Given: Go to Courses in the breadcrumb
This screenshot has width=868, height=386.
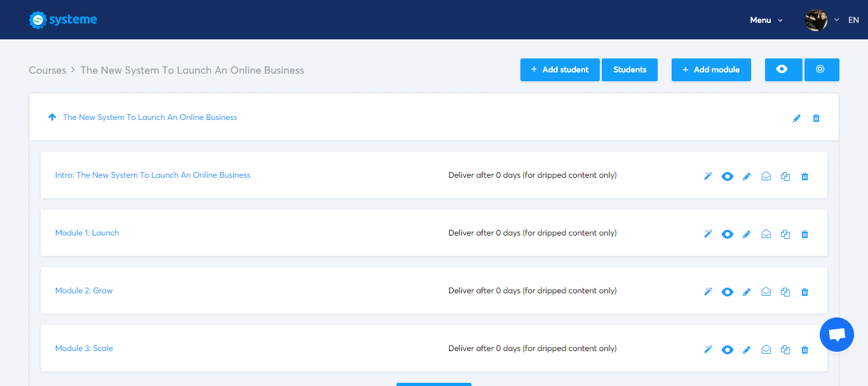Looking at the screenshot, I should [x=48, y=70].
